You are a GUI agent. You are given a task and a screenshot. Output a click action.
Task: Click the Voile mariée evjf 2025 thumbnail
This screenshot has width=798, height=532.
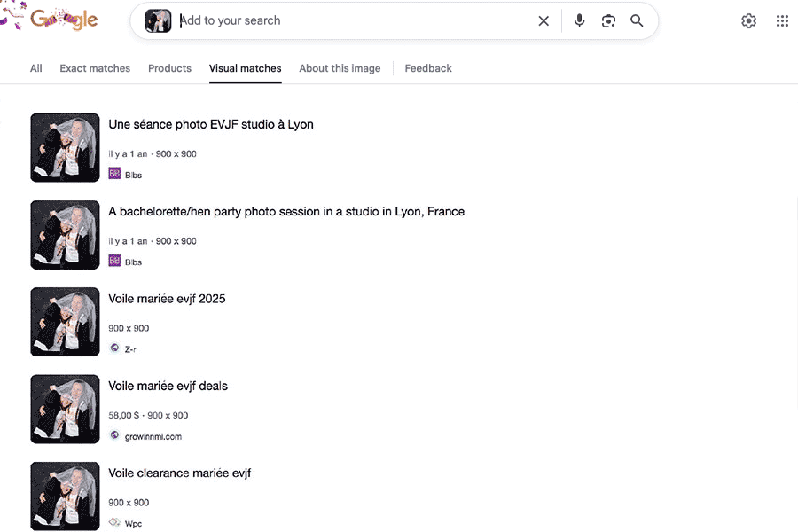[65, 322]
